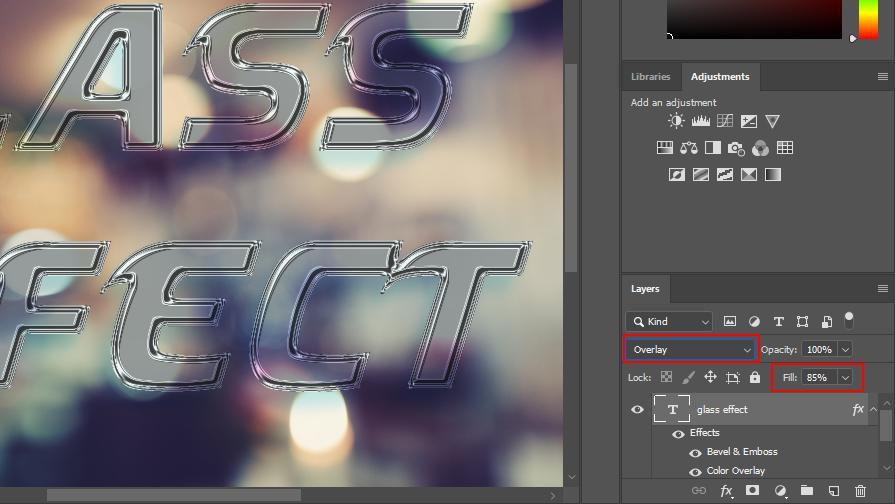Click the Layers panel scrollbar thumb
This screenshot has width=895, height=504.
[885, 425]
